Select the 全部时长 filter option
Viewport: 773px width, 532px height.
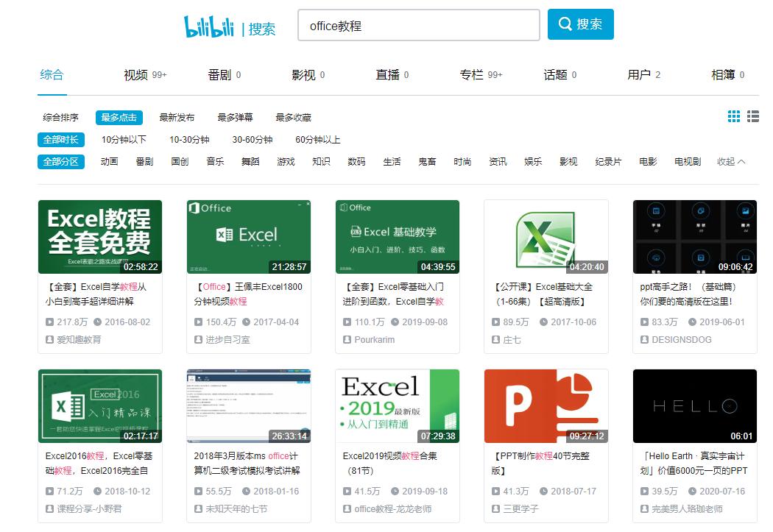(60, 139)
